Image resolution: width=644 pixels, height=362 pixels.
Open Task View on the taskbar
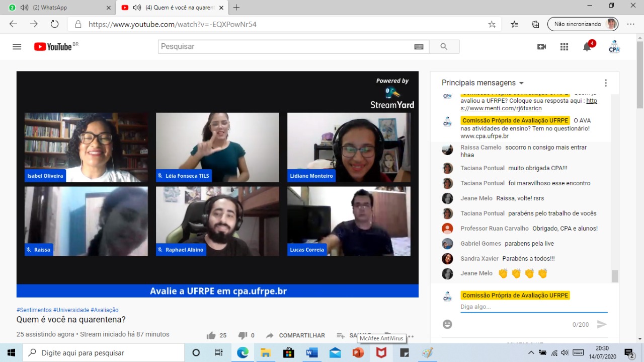coord(219,353)
